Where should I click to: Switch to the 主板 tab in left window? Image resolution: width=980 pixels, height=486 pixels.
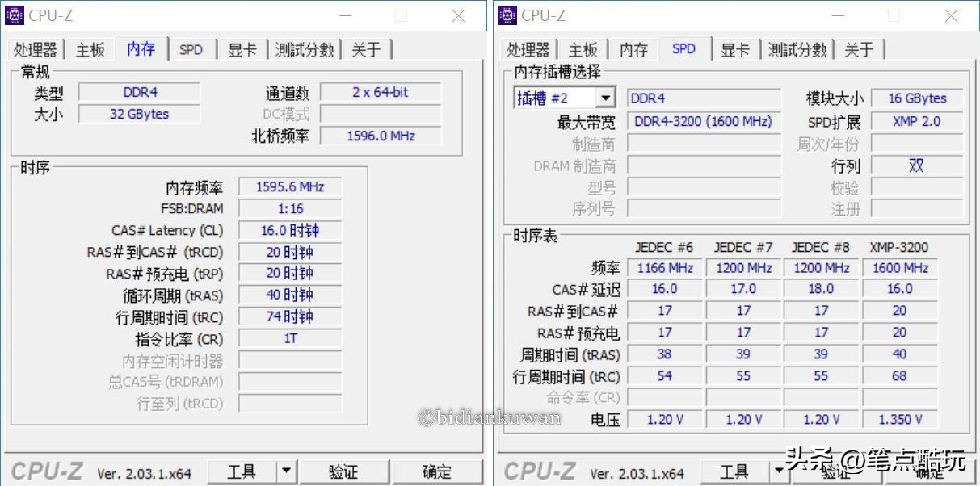pos(90,48)
